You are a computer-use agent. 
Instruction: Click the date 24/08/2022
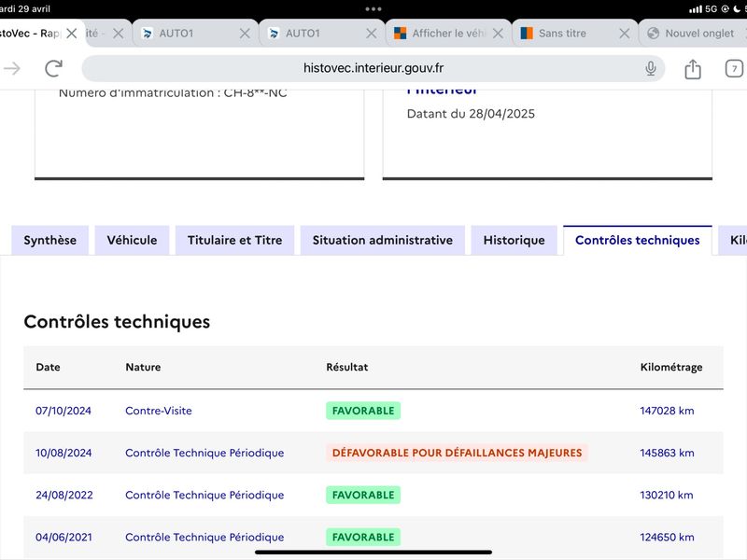(x=64, y=496)
